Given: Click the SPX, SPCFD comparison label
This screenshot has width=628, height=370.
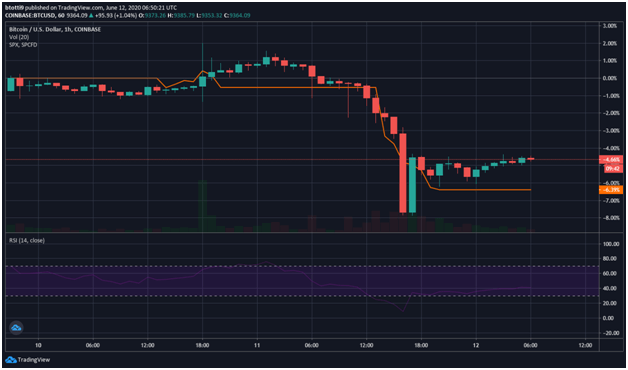Looking at the screenshot, I should coord(24,45).
